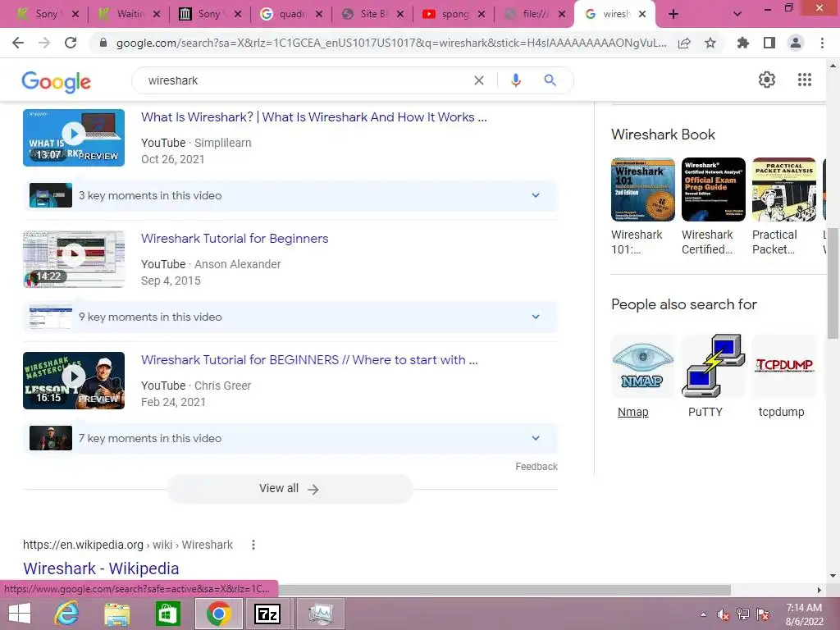Expand 7 key moments in this video

tap(290, 438)
